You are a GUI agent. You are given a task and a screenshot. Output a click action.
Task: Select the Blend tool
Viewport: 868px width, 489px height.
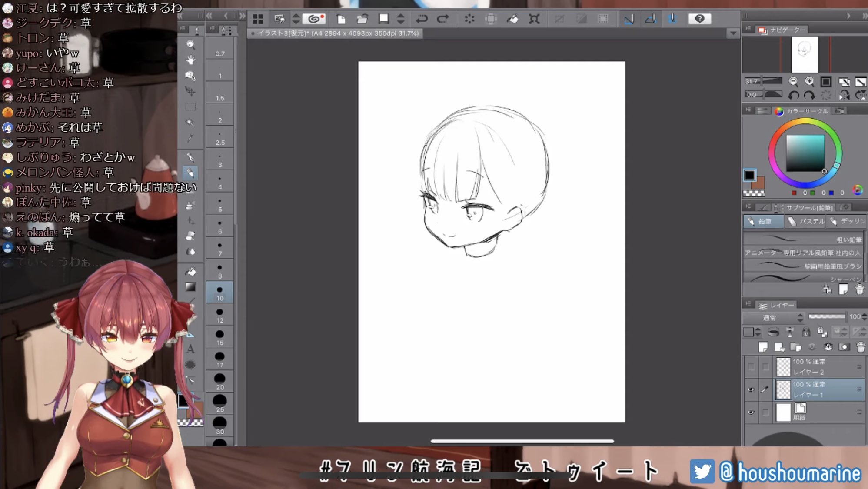pos(190,251)
